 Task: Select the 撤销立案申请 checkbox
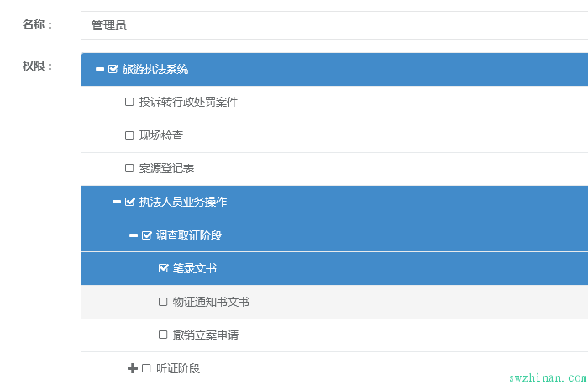click(x=163, y=335)
